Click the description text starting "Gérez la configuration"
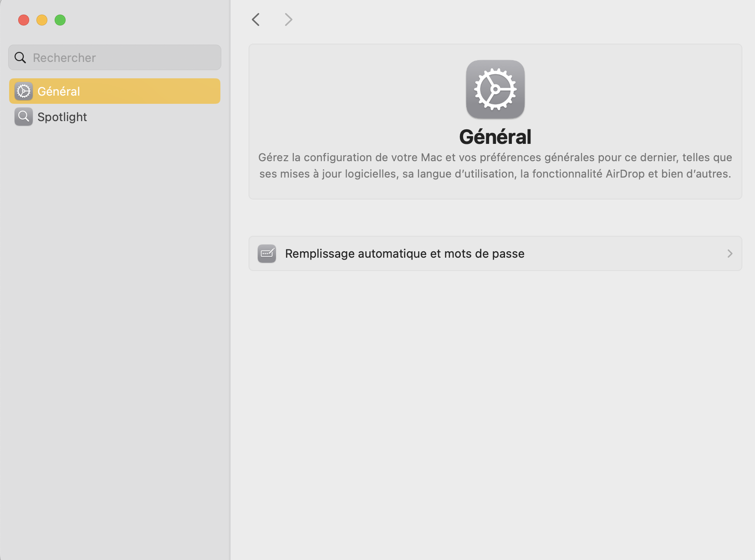The image size is (755, 560). point(495,166)
